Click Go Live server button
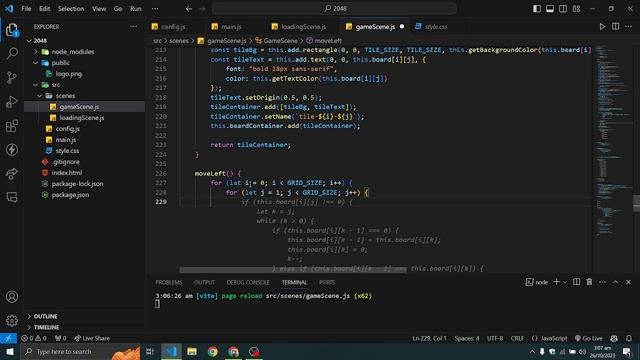Screen dimensions: 640x360 tap(588, 338)
